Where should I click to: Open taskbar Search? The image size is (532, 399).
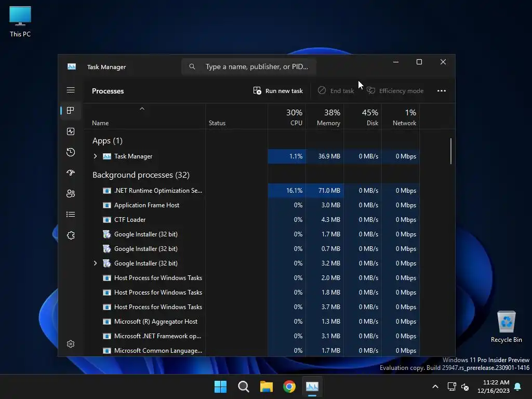[x=243, y=387]
